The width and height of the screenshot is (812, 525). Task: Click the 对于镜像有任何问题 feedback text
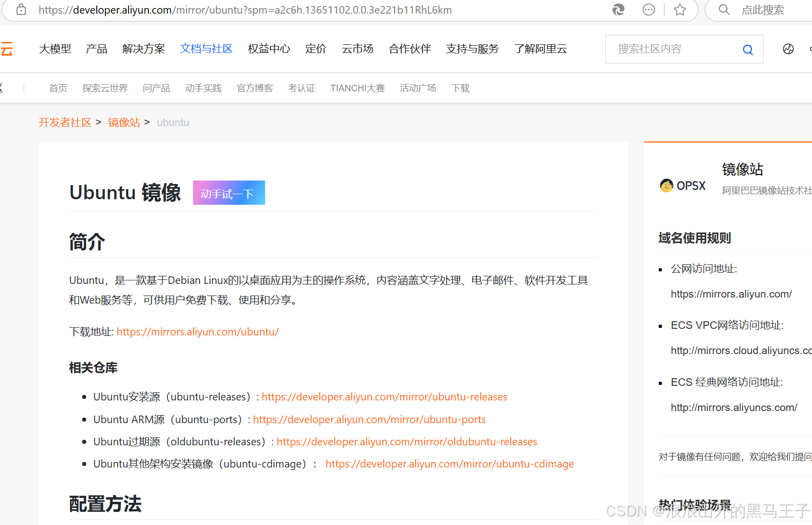735,457
